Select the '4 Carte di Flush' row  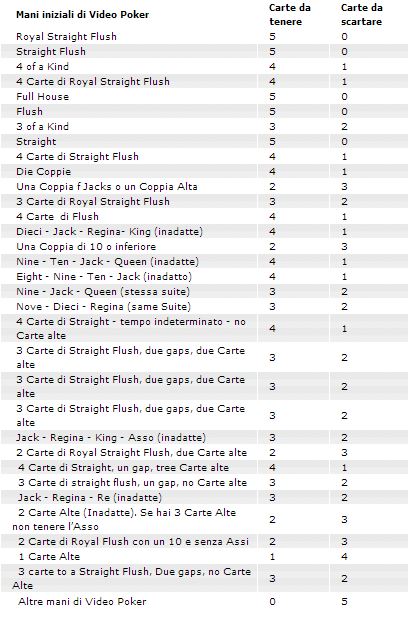pyautogui.click(x=204, y=216)
